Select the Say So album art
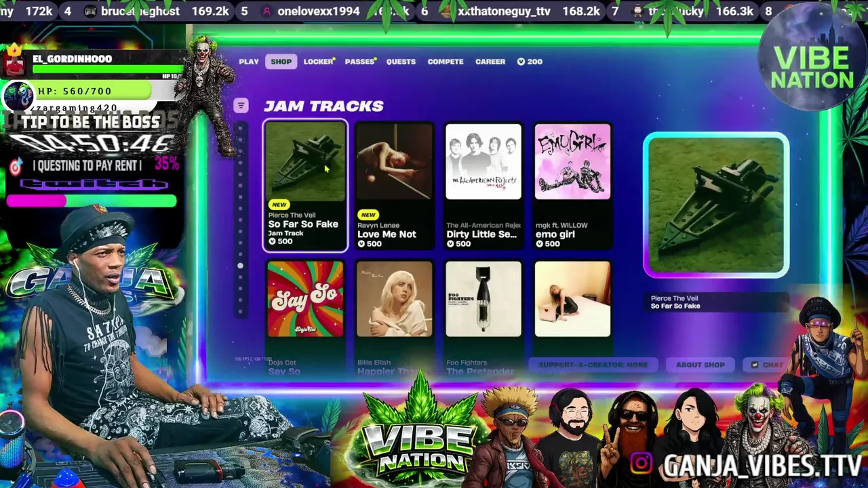The image size is (868, 488). coord(305,299)
